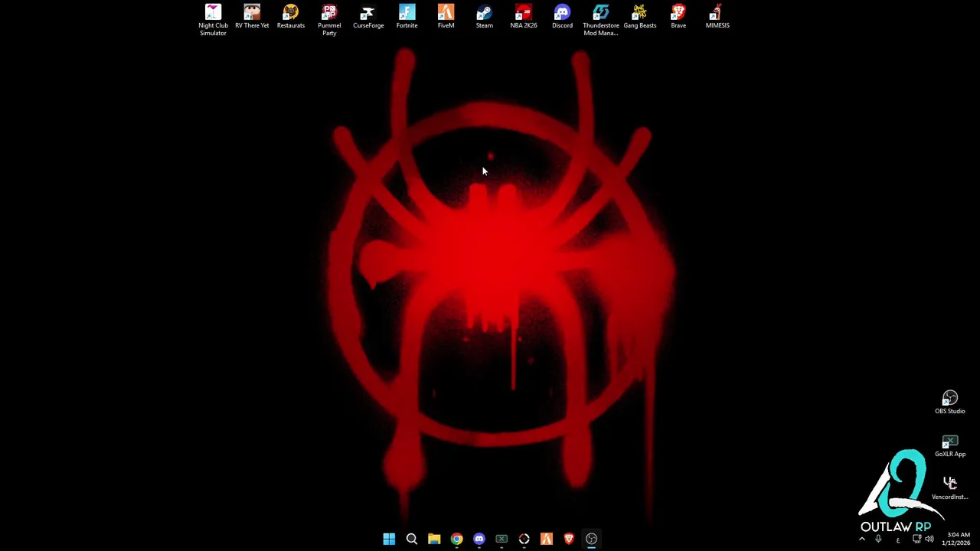The width and height of the screenshot is (980, 551).
Task: Select the Restaurats desktop shortcut
Action: pyautogui.click(x=290, y=17)
